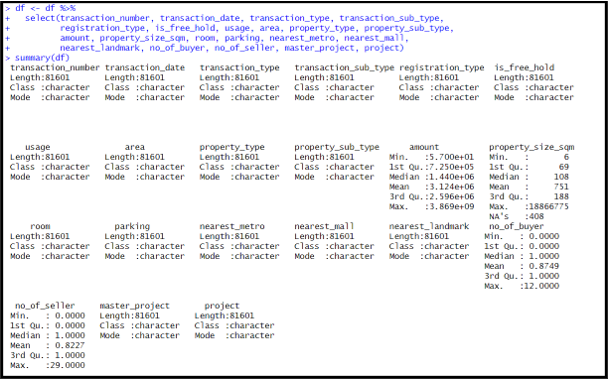Click the transaction_sub_type column header
610x379 pixels.
pos(344,68)
